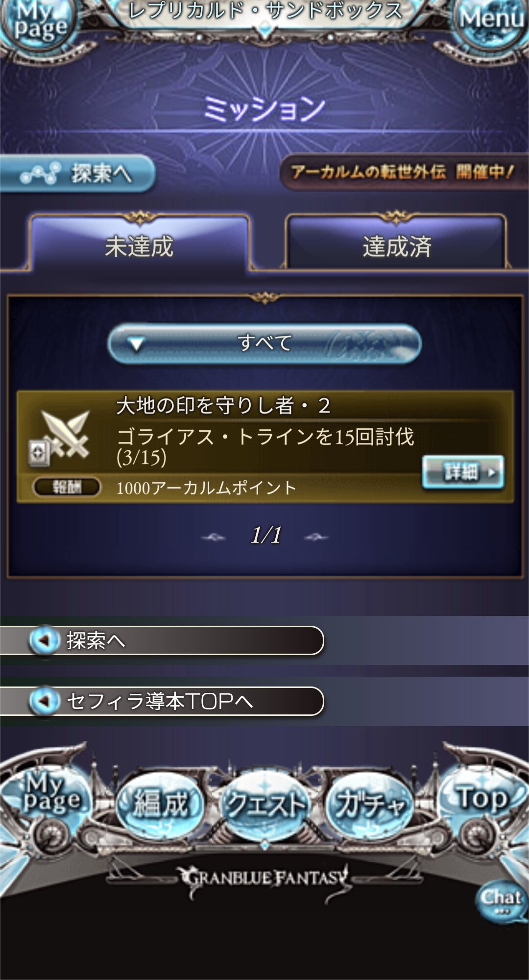Open the クエスト orb in footer
This screenshot has height=980, width=529.
click(264, 805)
